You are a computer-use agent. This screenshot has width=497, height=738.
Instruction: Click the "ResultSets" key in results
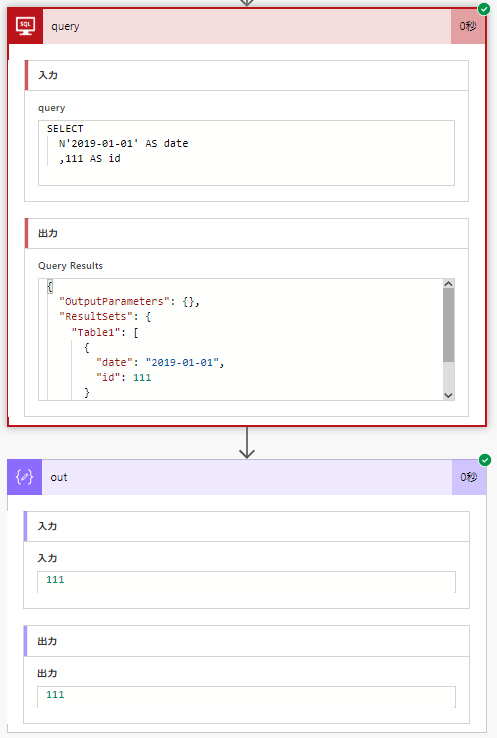point(96,316)
